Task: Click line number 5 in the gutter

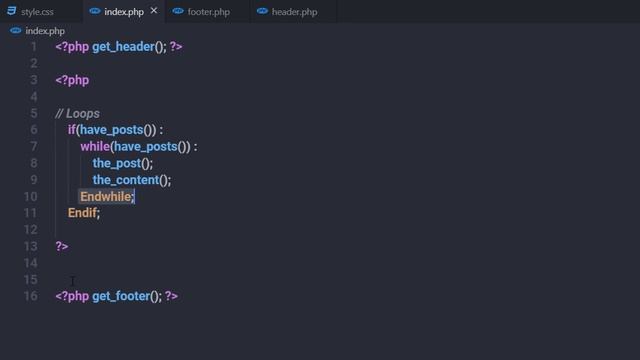Action: click(33, 113)
